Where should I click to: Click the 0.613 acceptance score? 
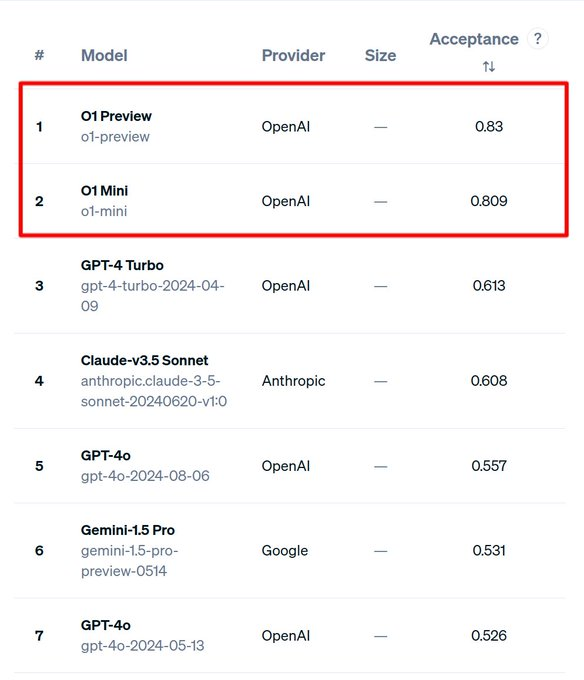[489, 285]
